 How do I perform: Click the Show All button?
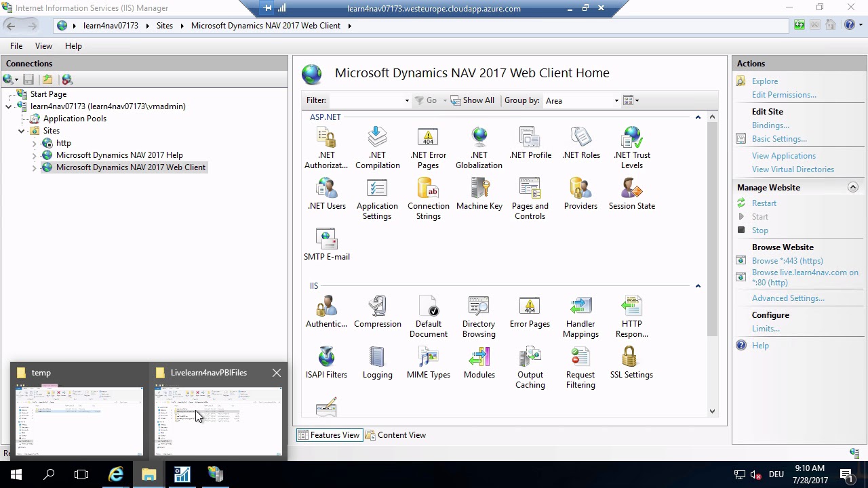click(473, 100)
